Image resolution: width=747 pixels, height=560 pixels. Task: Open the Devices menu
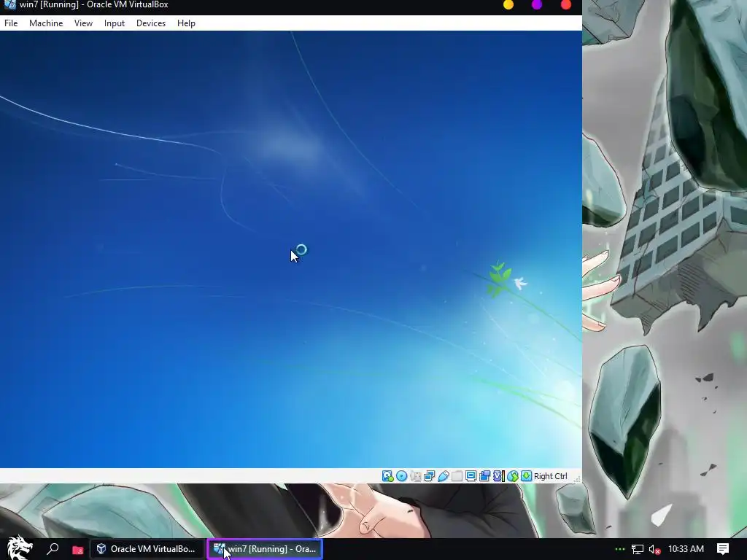click(151, 23)
